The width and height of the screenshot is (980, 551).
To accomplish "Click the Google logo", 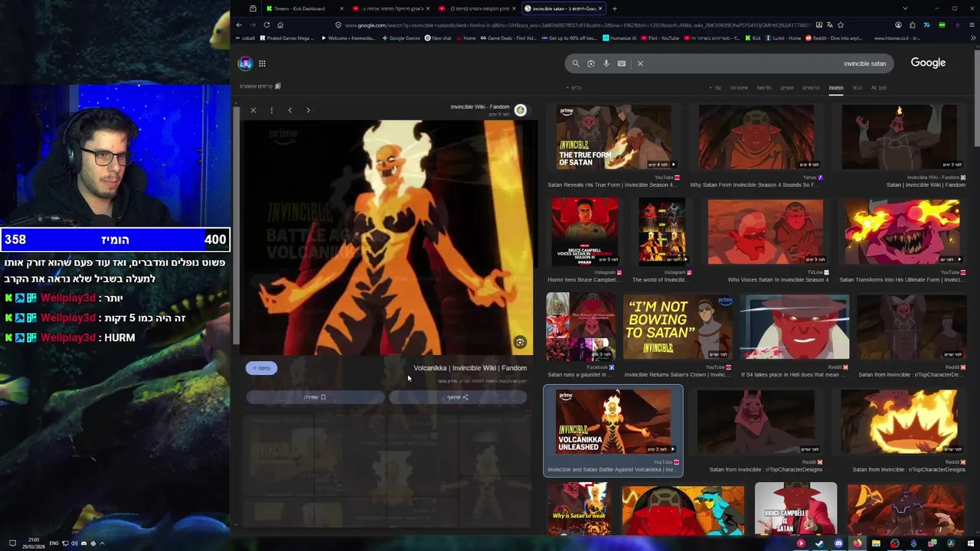I will (928, 63).
